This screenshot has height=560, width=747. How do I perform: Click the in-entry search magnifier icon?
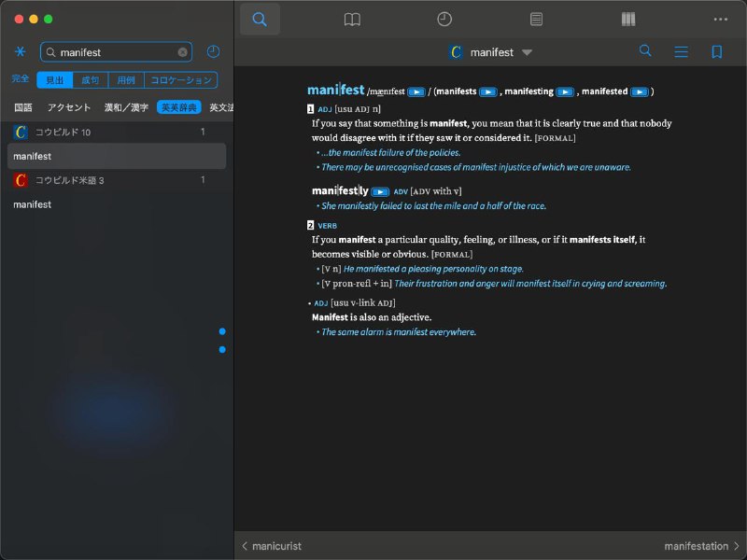pyautogui.click(x=645, y=51)
